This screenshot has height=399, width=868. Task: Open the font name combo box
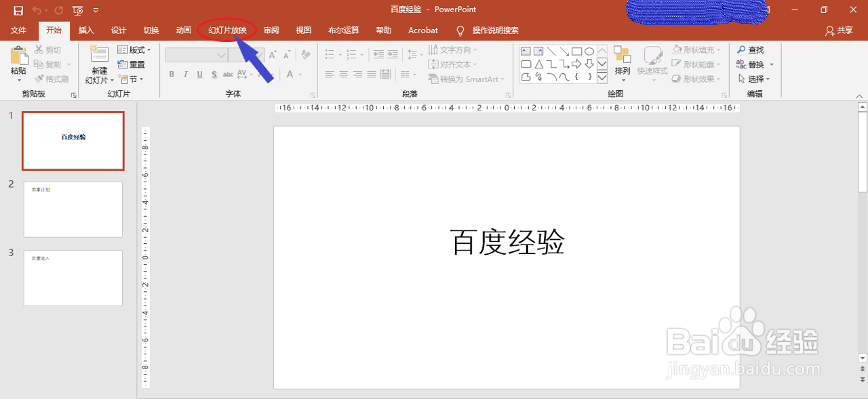pyautogui.click(x=197, y=55)
